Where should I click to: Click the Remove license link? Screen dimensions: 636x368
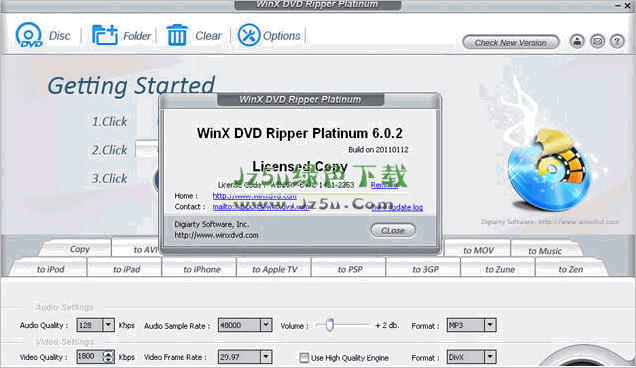coord(384,185)
